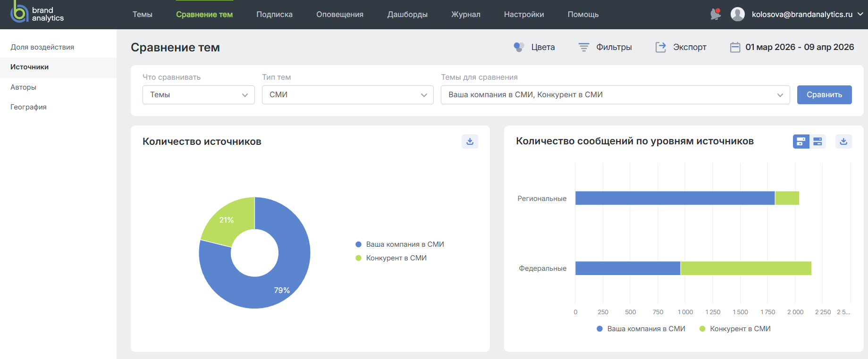Open the date range calendar icon
The image size is (868, 359).
click(x=735, y=47)
